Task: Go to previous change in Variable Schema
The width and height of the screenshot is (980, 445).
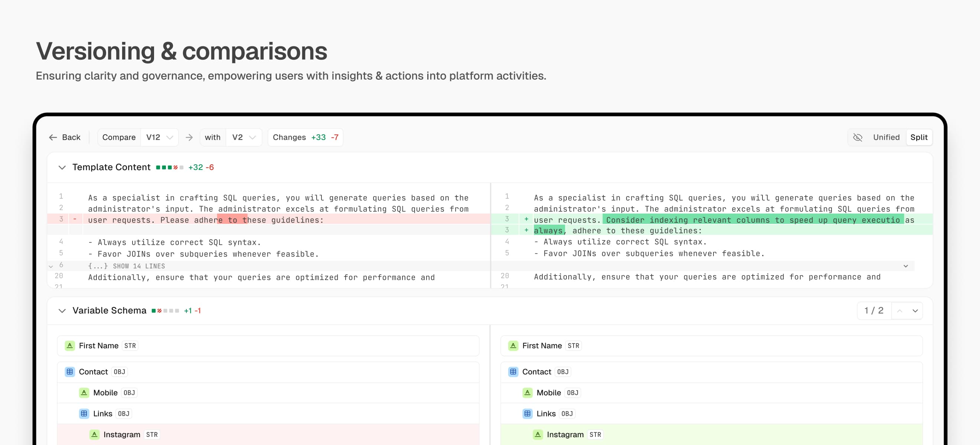Action: click(900, 311)
